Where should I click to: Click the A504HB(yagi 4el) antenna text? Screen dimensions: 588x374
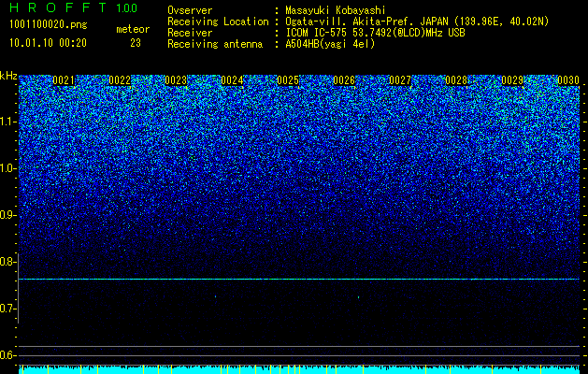point(330,44)
